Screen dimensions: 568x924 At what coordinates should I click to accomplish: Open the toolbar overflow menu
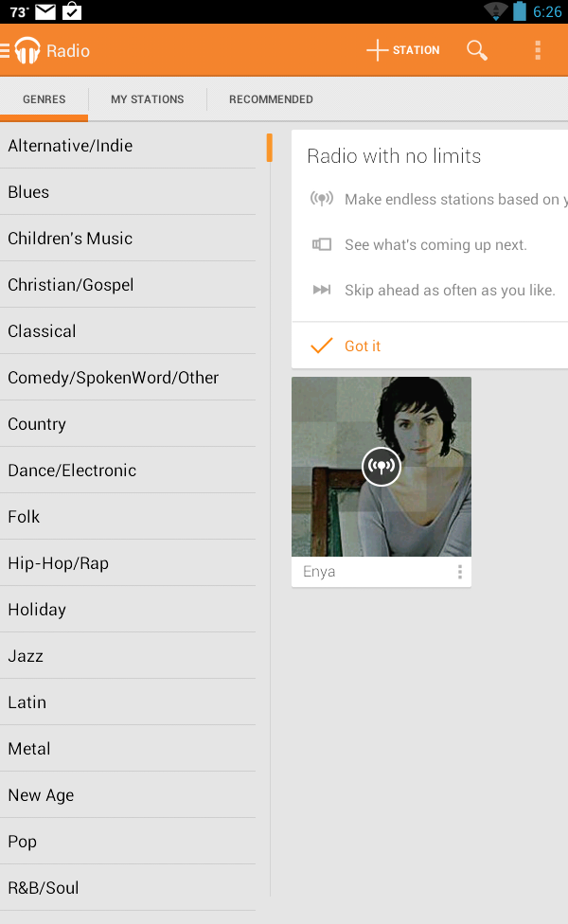tap(538, 49)
